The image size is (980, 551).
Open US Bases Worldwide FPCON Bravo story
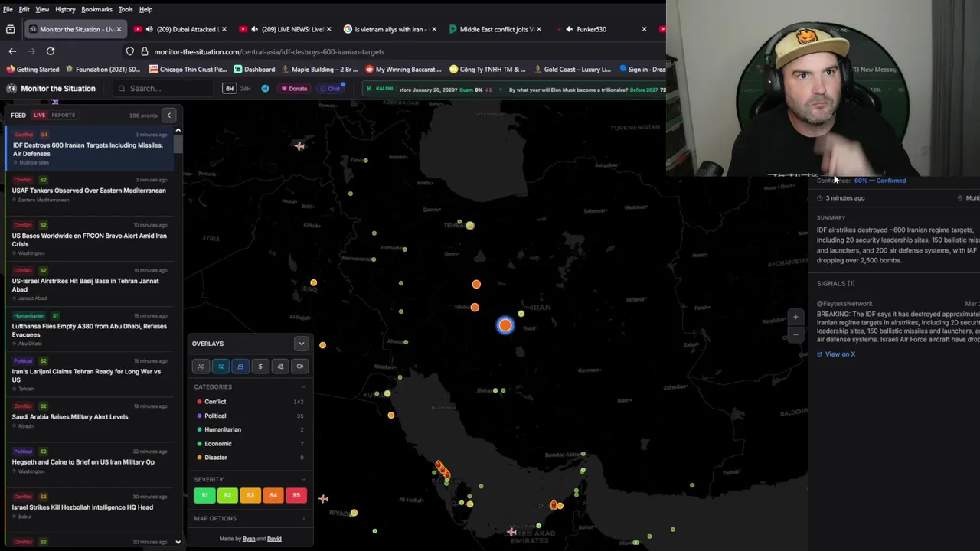pyautogui.click(x=89, y=240)
